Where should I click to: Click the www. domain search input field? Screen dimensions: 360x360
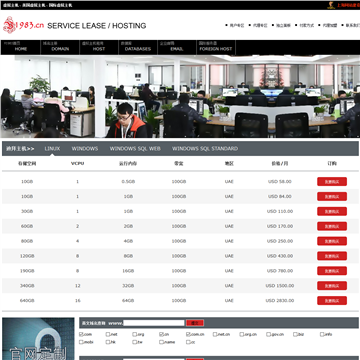[x=154, y=323]
